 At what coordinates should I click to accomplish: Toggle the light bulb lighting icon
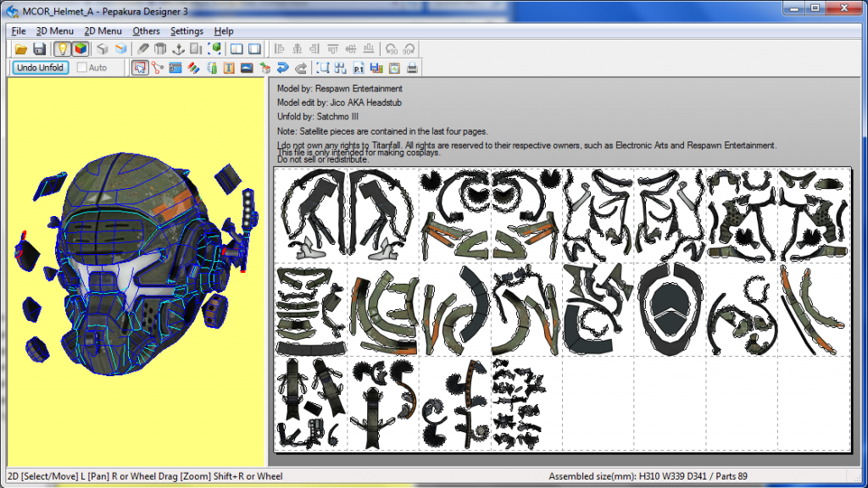coord(63,49)
